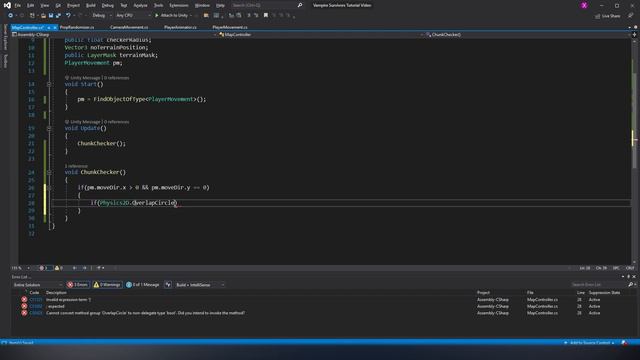
Task: Collapse the if moveDir block outline
Action: (49, 188)
